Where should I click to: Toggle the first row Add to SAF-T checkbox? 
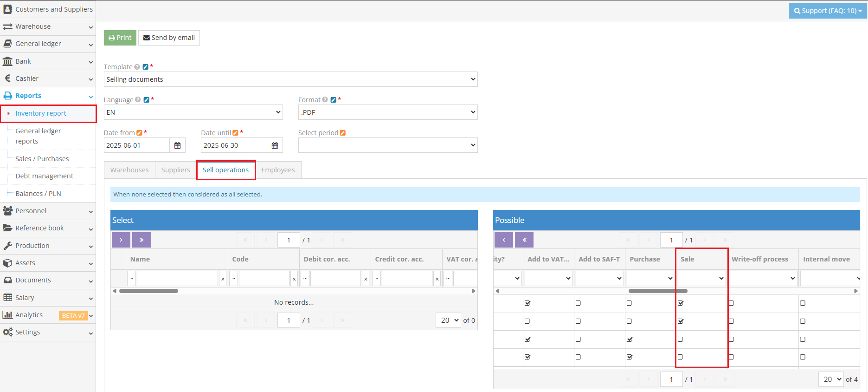pyautogui.click(x=578, y=303)
